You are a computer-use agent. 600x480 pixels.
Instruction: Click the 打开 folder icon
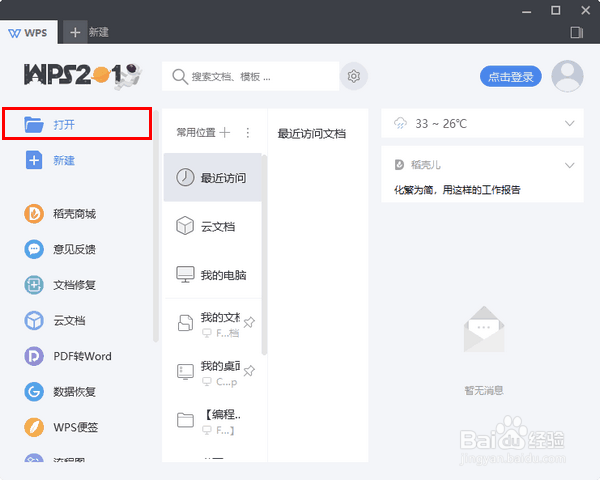pyautogui.click(x=34, y=124)
